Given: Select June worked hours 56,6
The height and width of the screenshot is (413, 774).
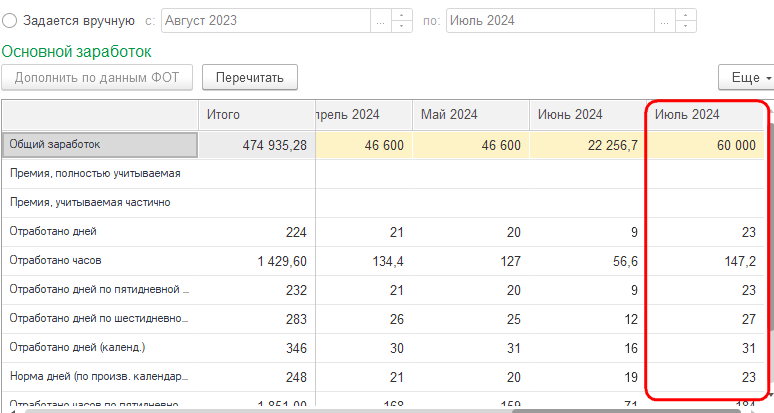Looking at the screenshot, I should coord(588,261).
